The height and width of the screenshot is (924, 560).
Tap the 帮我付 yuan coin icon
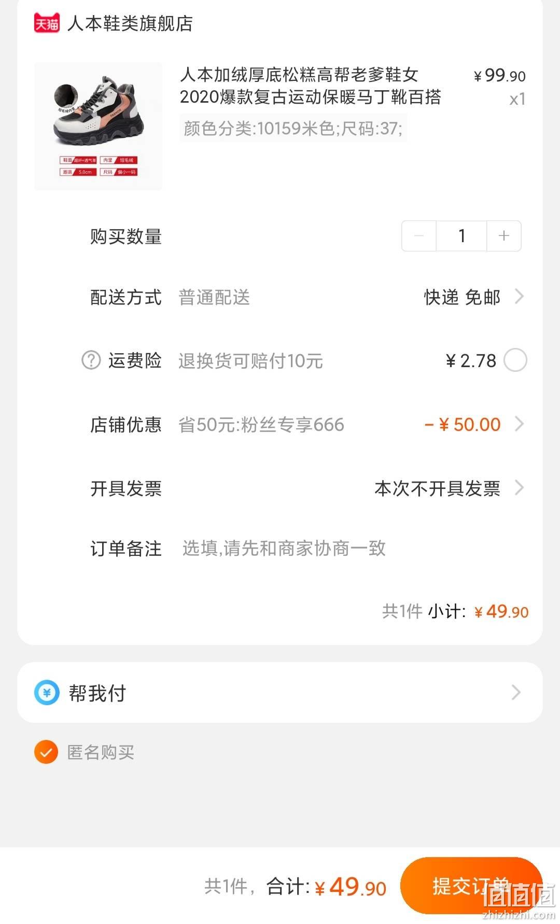coord(47,693)
